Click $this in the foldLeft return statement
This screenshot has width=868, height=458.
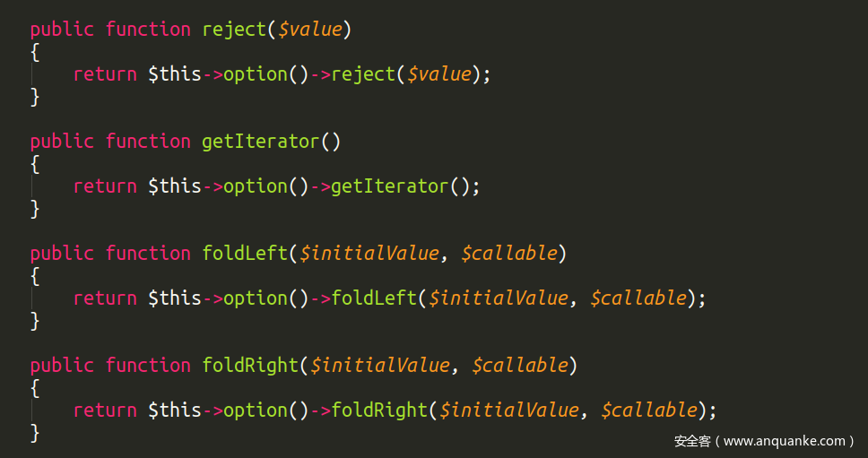point(174,298)
